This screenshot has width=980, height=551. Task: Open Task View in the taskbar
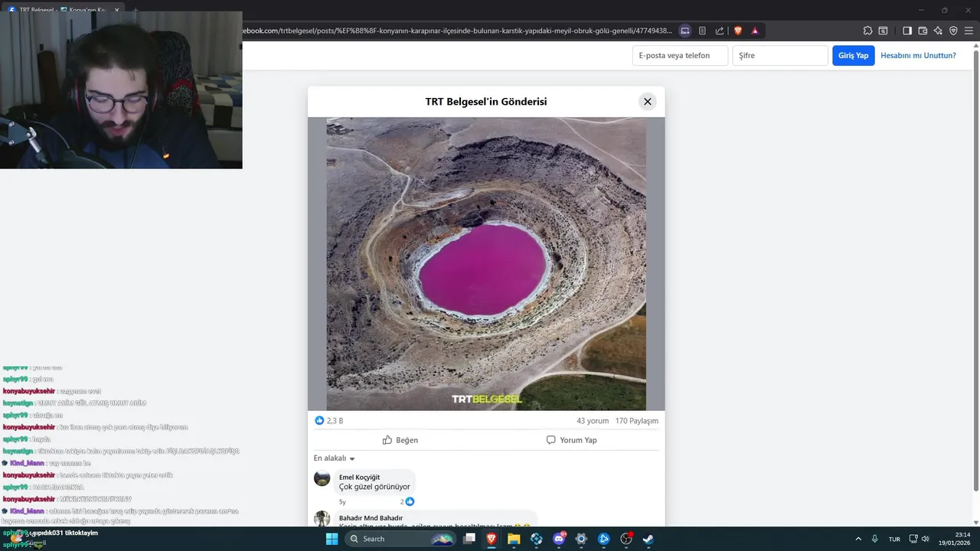[x=469, y=539]
